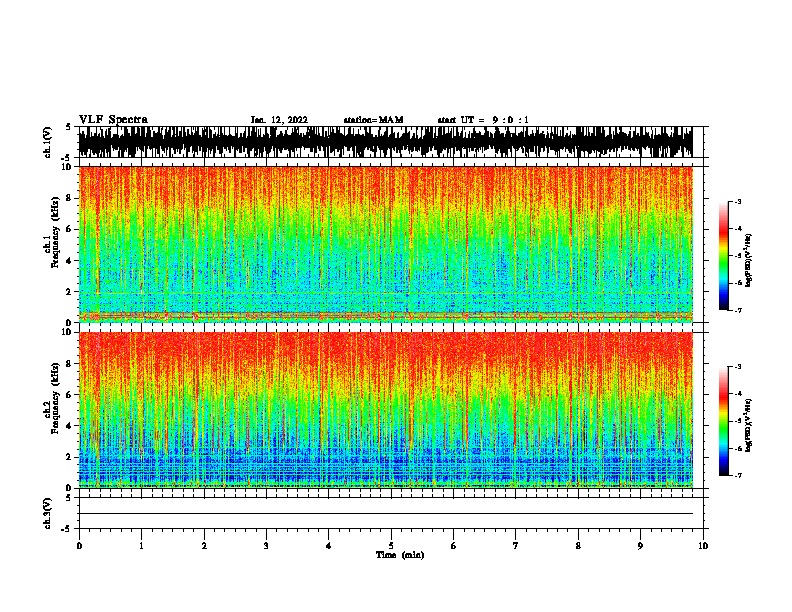Click the date label "Jan. 12, 2022"
This screenshot has width=792, height=612.
point(279,120)
